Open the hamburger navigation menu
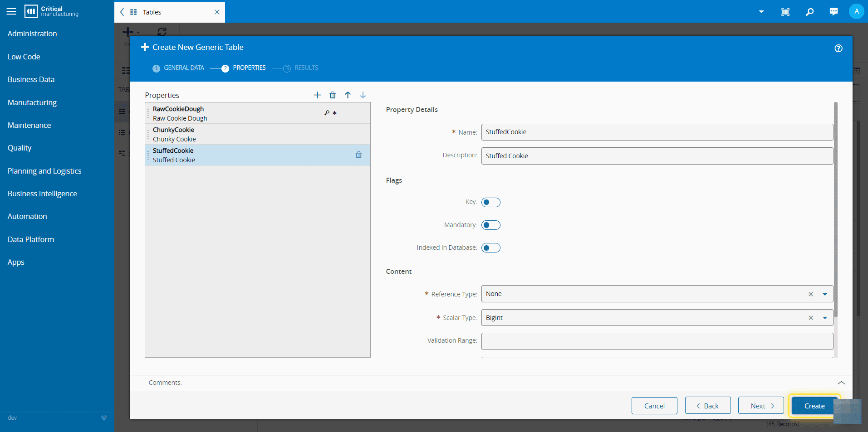 [x=11, y=12]
